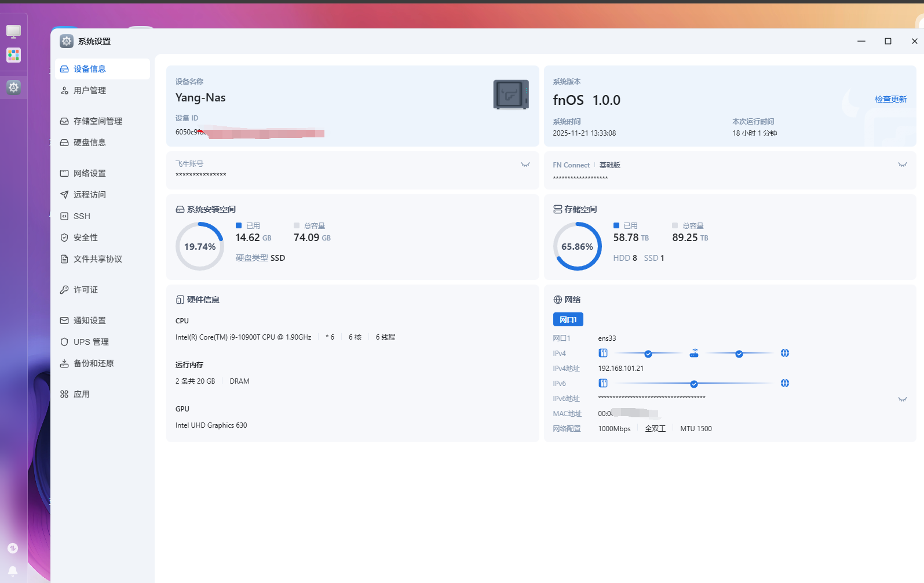Open the SSH settings page
This screenshot has width=924, height=583.
82,216
